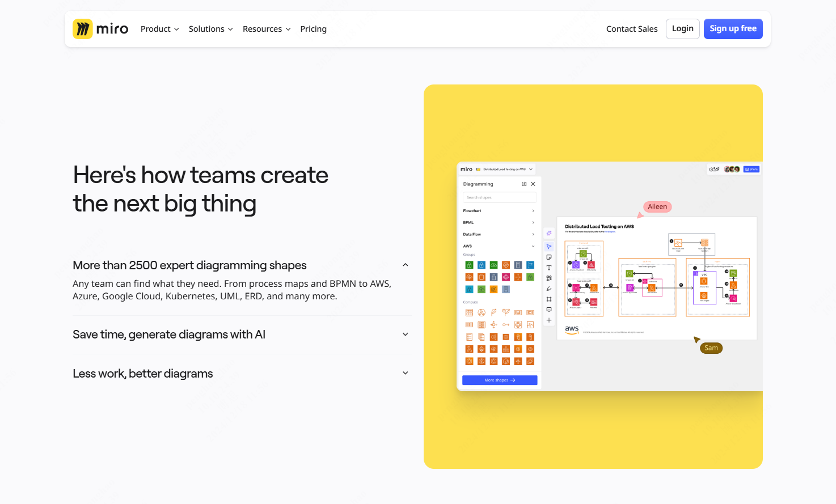The height and width of the screenshot is (504, 836).
Task: Pick the sticky note tool
Action: [x=549, y=257]
